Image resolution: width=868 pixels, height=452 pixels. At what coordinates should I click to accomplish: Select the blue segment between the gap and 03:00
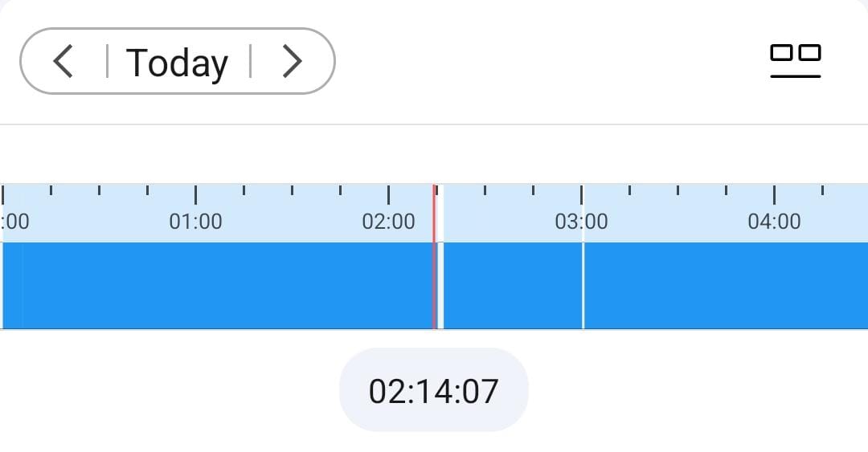(513, 286)
